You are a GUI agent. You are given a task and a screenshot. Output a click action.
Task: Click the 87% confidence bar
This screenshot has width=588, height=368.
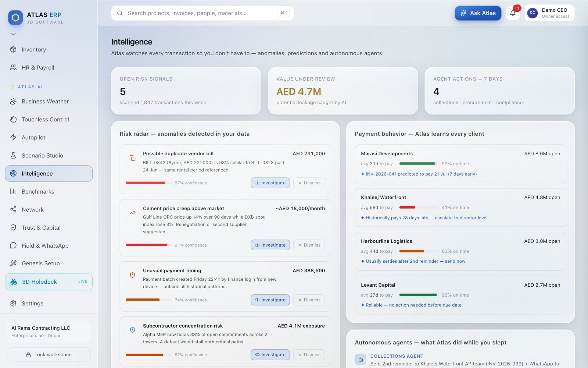(x=148, y=183)
